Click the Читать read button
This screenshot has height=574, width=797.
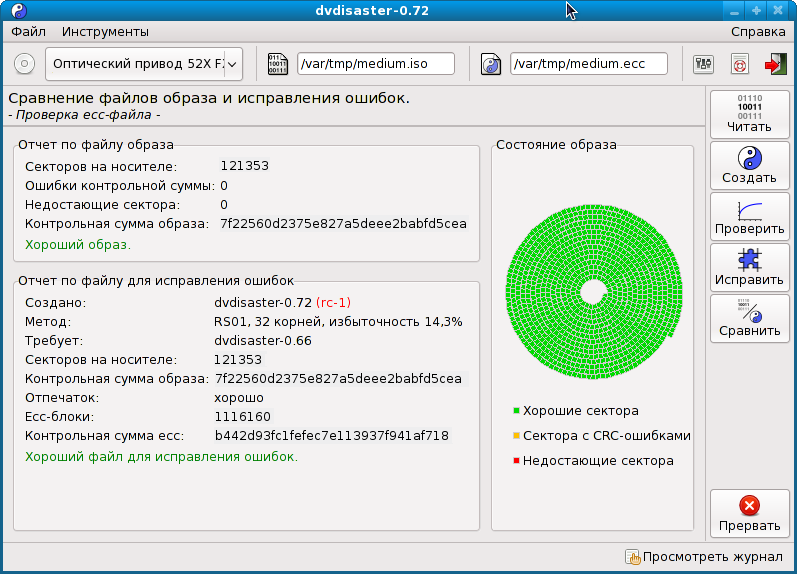(x=749, y=114)
